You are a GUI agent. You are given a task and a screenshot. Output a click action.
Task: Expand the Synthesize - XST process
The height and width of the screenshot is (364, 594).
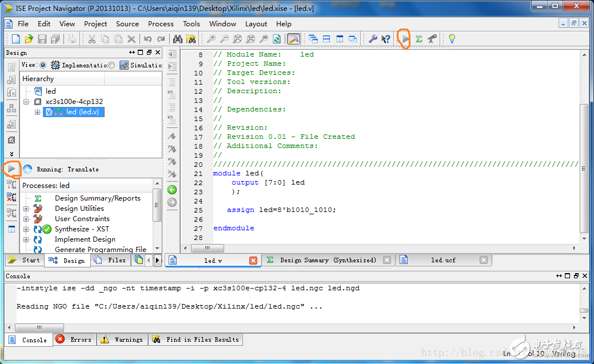pos(25,229)
